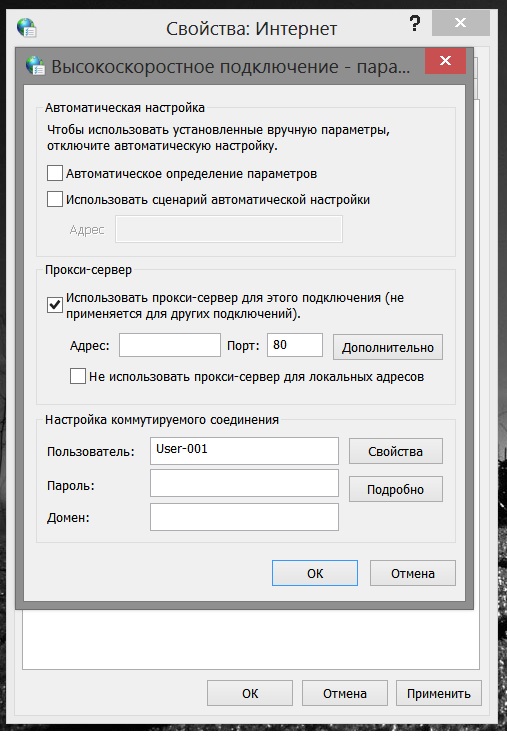This screenshot has width=507, height=756.
Task: Click the Пользователь: label text
Action: [91, 452]
